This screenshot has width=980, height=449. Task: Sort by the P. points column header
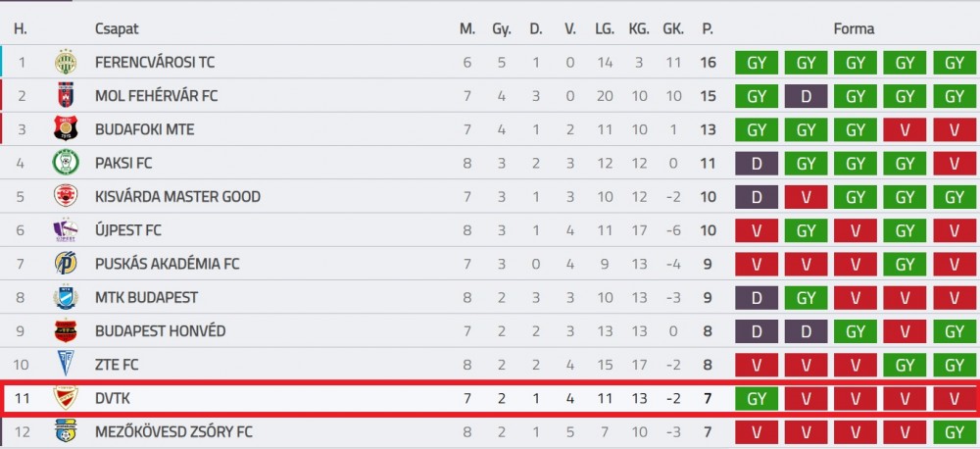pos(708,28)
